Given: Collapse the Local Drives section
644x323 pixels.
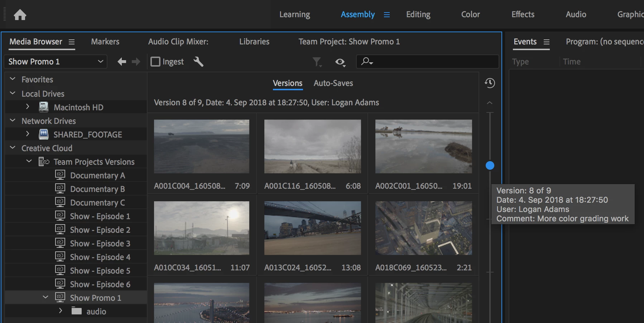Looking at the screenshot, I should click(x=13, y=93).
